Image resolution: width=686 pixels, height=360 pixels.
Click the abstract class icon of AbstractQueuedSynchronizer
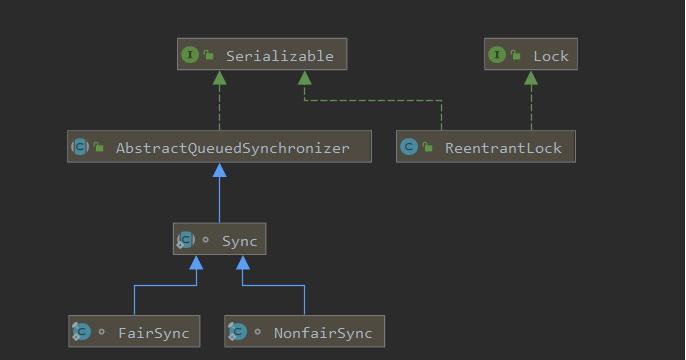[80, 147]
